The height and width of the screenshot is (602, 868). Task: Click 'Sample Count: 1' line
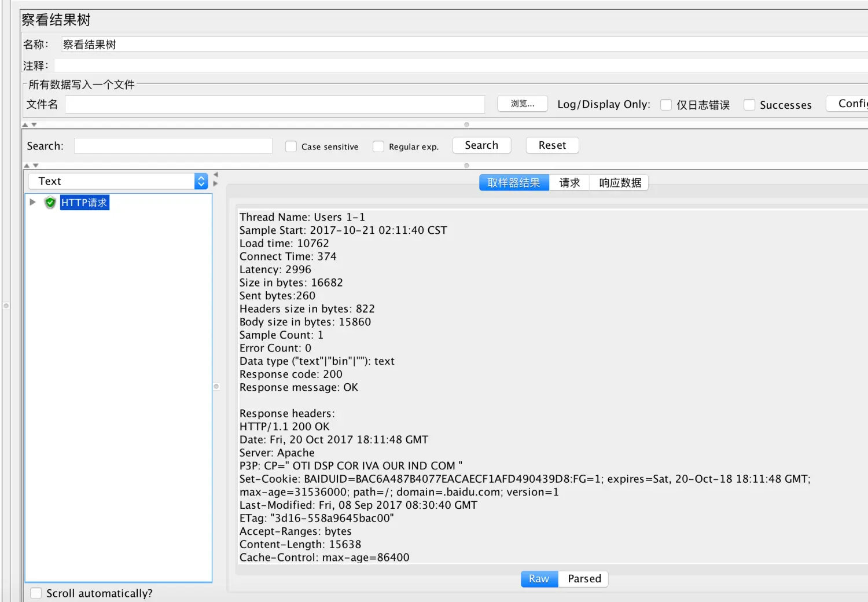(x=281, y=335)
